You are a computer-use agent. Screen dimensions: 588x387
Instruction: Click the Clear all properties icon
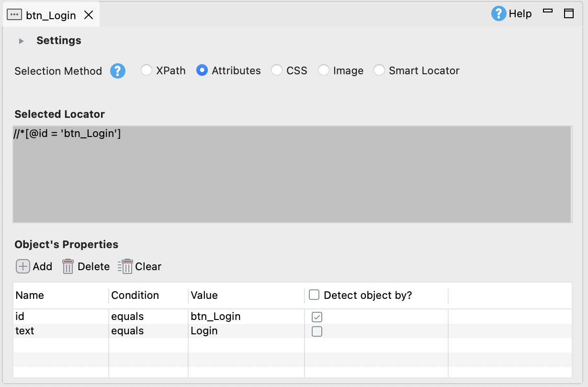point(125,266)
